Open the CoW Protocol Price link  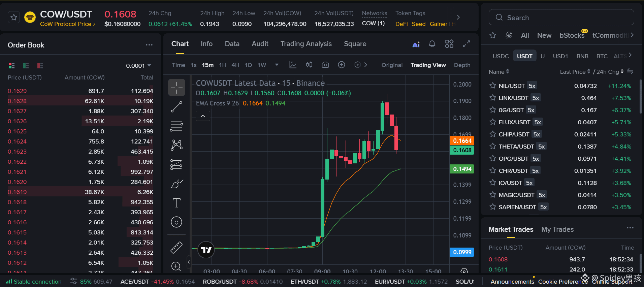point(68,24)
